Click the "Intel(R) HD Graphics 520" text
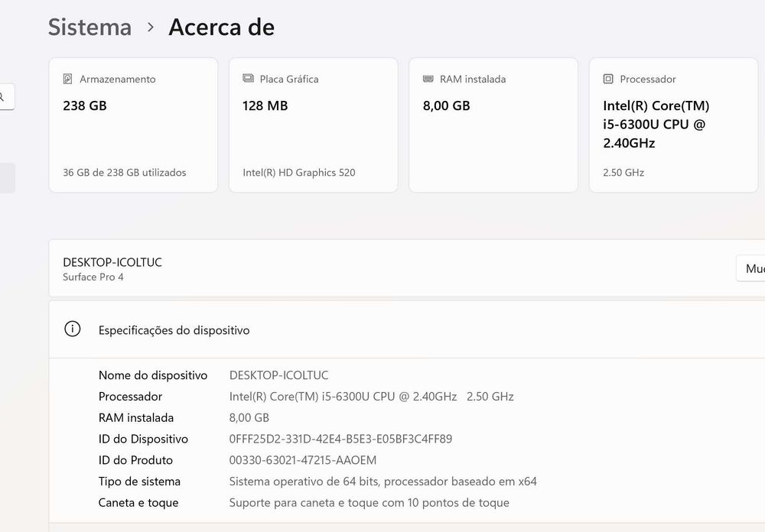 [x=299, y=172]
